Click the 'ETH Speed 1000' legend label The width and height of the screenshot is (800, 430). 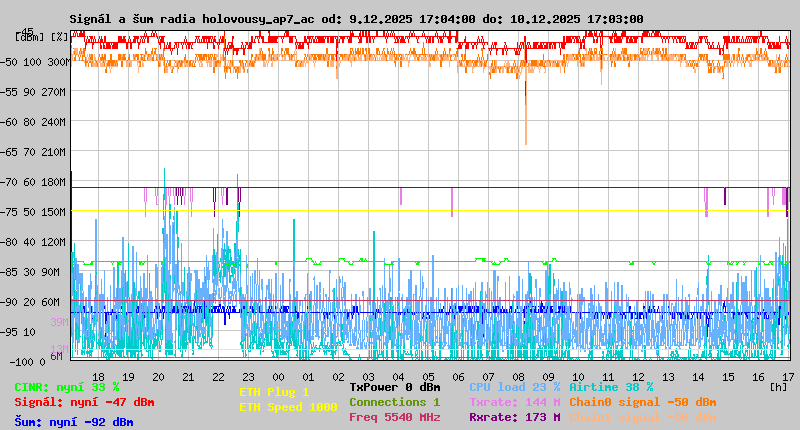[288, 407]
